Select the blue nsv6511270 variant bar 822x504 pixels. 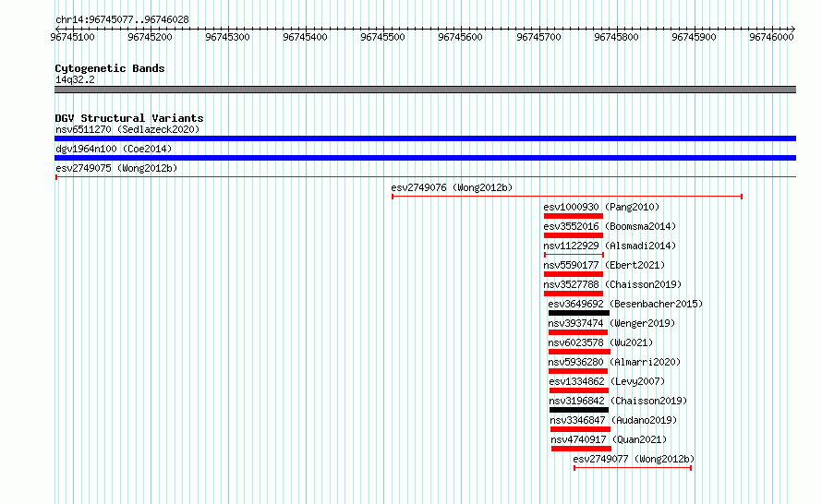point(425,138)
